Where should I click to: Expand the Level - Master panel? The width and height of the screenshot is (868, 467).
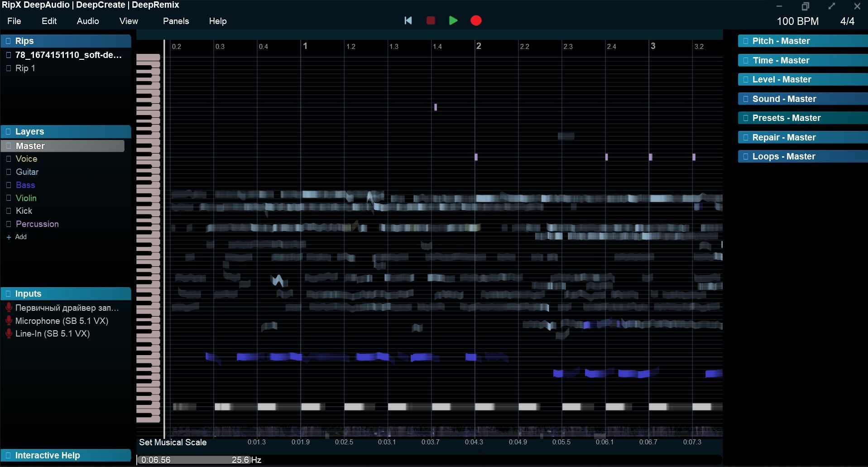(803, 79)
